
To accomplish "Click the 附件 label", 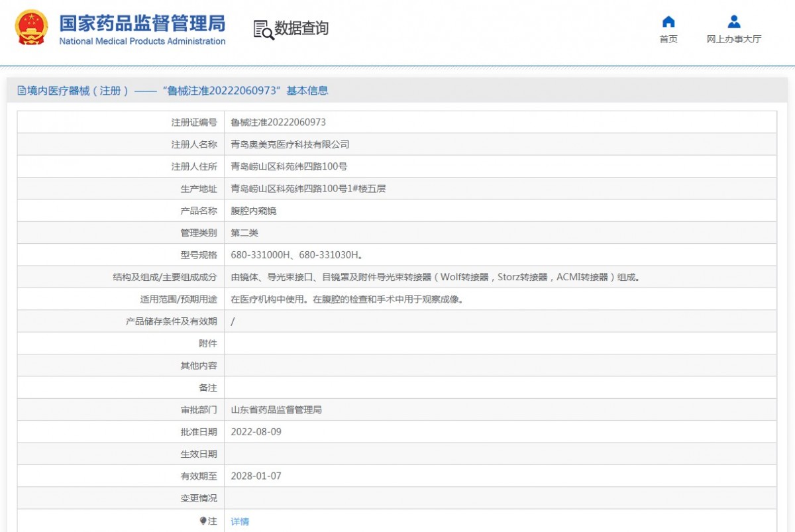I will coord(208,344).
